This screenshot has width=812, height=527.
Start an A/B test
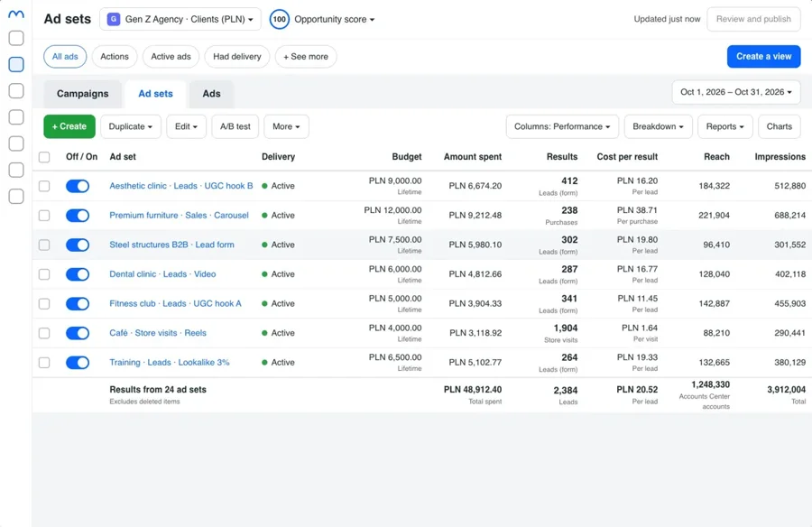point(235,126)
